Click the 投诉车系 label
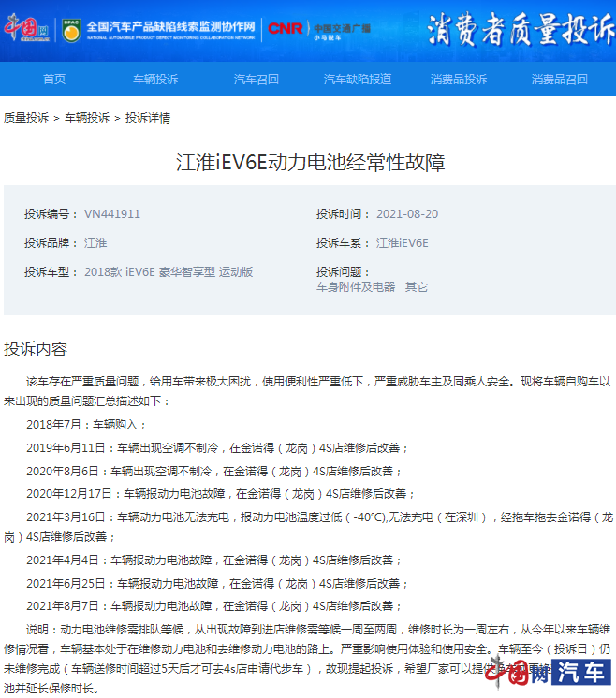Viewport: 616px width, 698px height. 343,243
